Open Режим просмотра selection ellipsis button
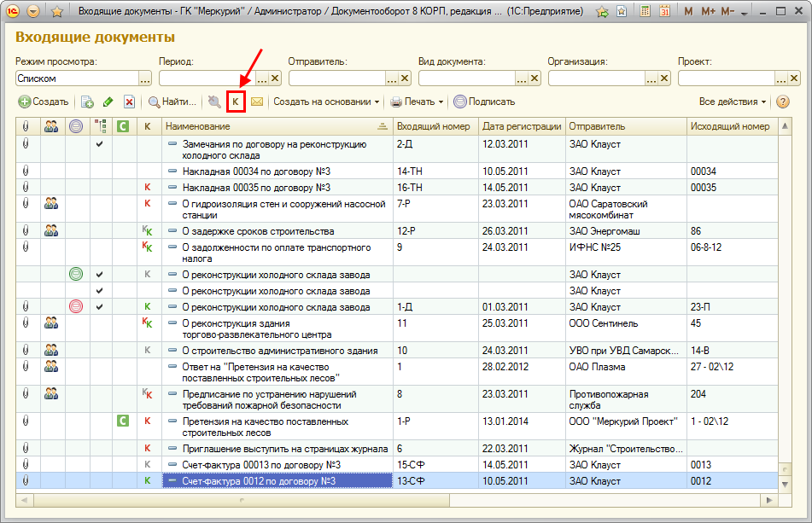812x523 pixels. click(145, 78)
